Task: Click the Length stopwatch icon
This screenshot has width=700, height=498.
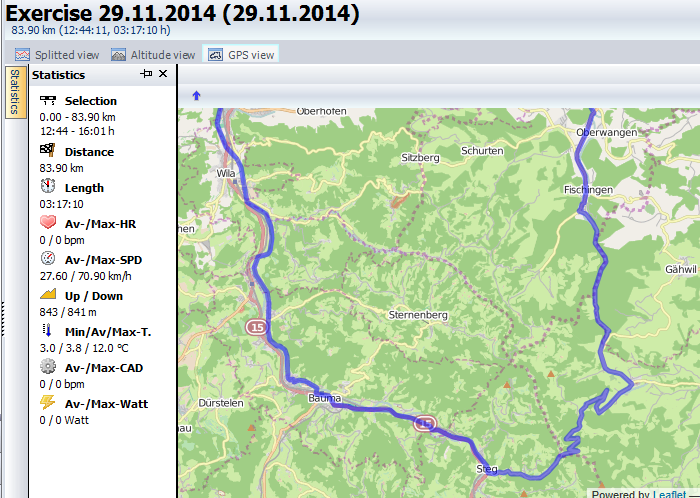Action: pyautogui.click(x=48, y=187)
